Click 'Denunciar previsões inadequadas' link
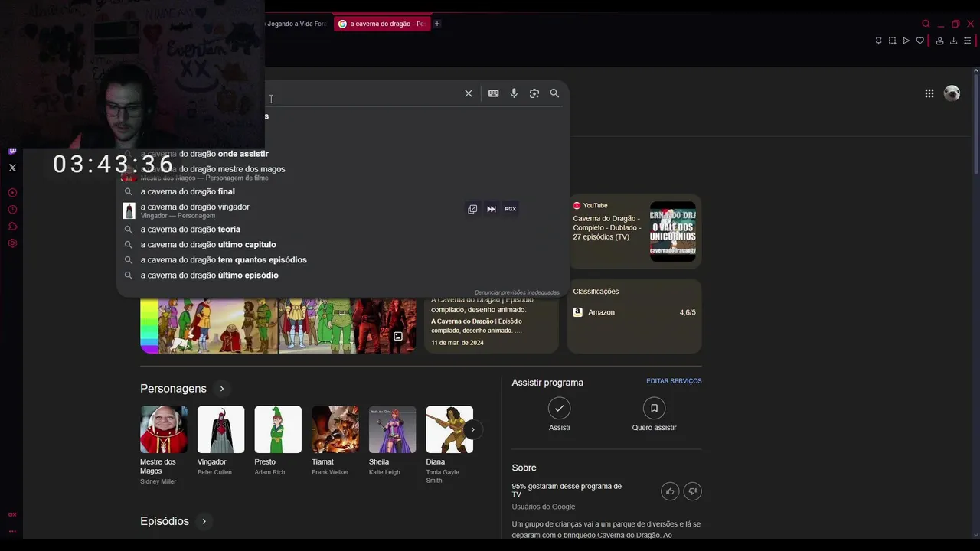Viewport: 980px width, 551px height. [x=517, y=292]
